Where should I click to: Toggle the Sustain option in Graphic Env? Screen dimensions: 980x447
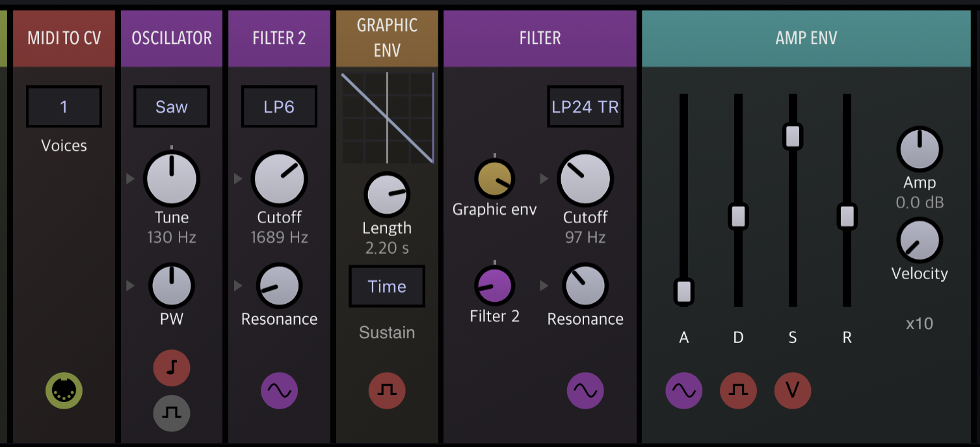[x=387, y=332]
